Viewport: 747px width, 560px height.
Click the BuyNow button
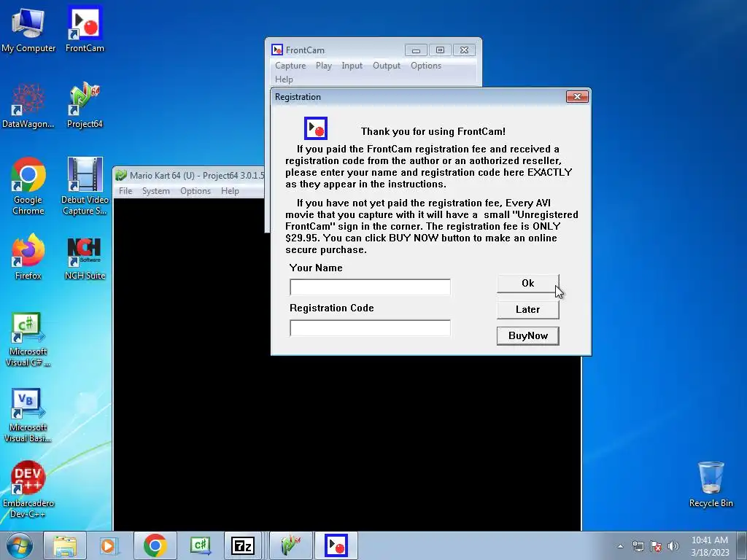[528, 335]
